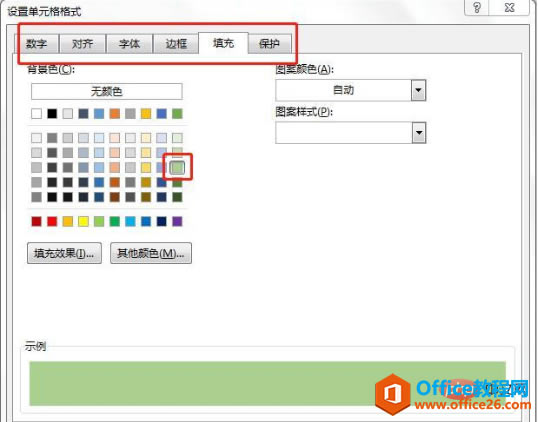This screenshot has height=422, width=538.
Task: Pick the light green standard color
Action: click(x=99, y=221)
